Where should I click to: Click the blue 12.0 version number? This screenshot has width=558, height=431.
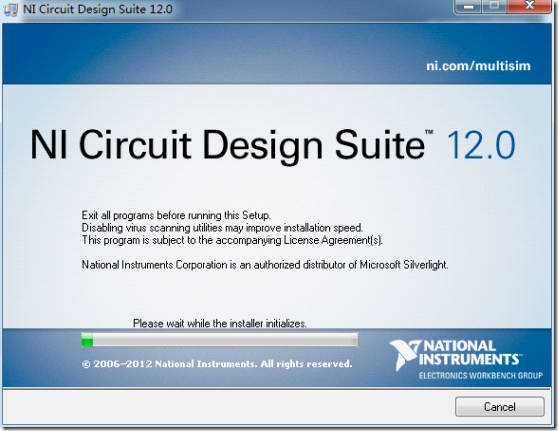[480, 145]
